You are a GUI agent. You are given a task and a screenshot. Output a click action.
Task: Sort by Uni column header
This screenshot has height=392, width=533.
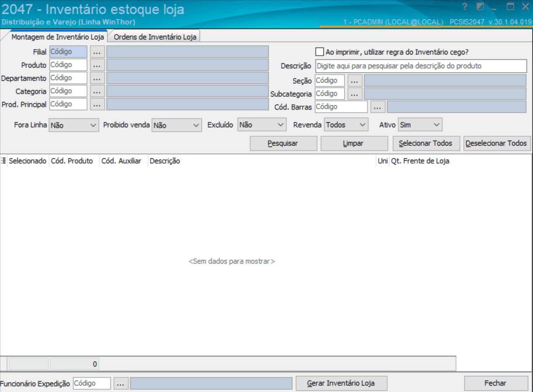click(x=383, y=161)
